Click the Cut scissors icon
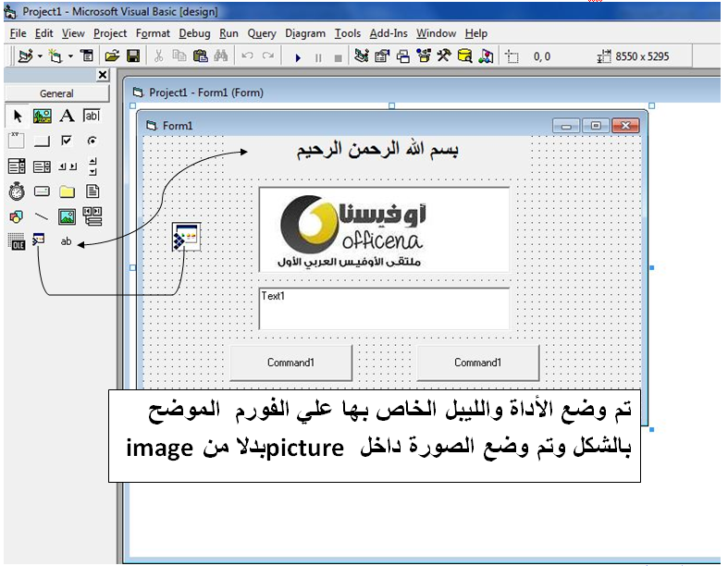 tap(159, 56)
